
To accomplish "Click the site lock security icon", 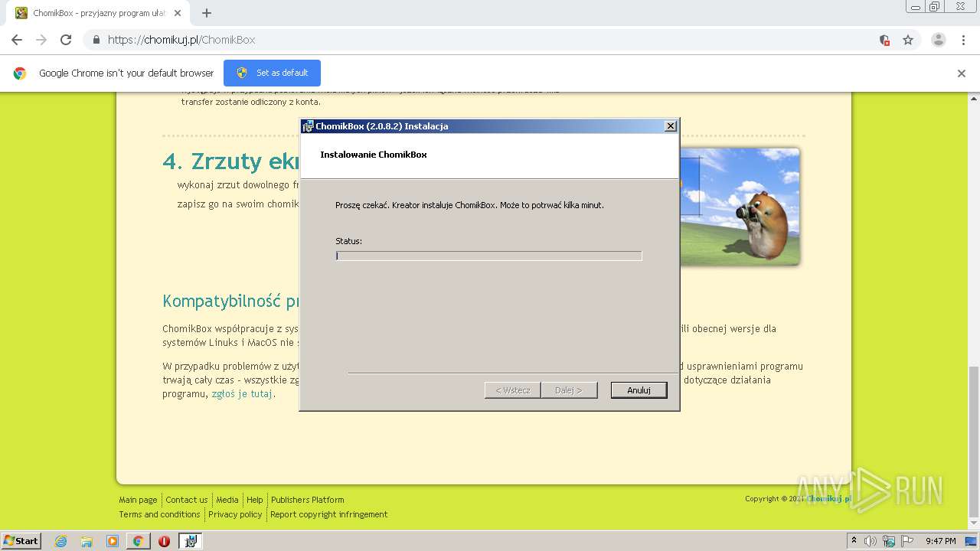I will click(96, 40).
